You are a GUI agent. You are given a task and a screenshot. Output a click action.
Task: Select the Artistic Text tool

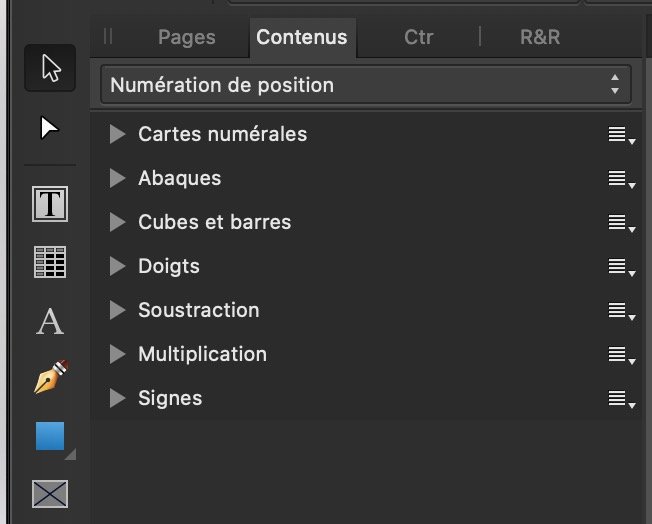pyautogui.click(x=50, y=321)
